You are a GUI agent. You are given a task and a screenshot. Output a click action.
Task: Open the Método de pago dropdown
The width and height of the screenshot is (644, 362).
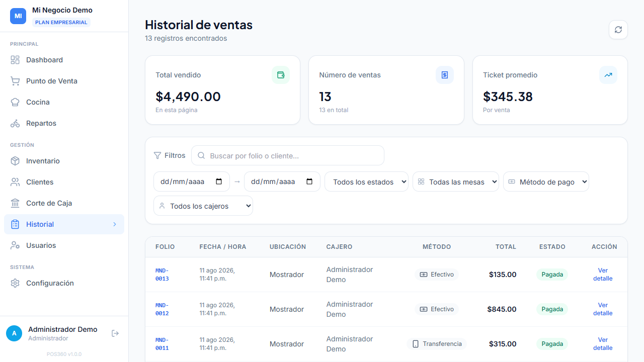tap(546, 182)
